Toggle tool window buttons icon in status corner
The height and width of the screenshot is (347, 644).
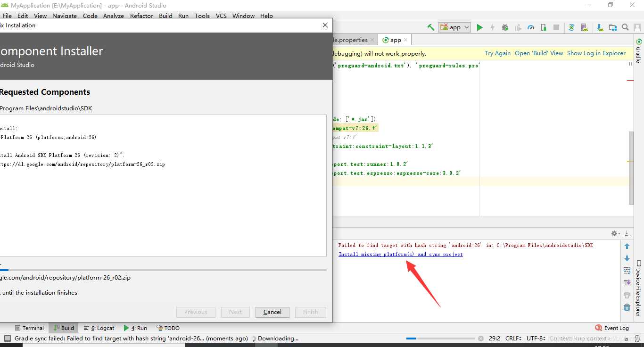8,338
